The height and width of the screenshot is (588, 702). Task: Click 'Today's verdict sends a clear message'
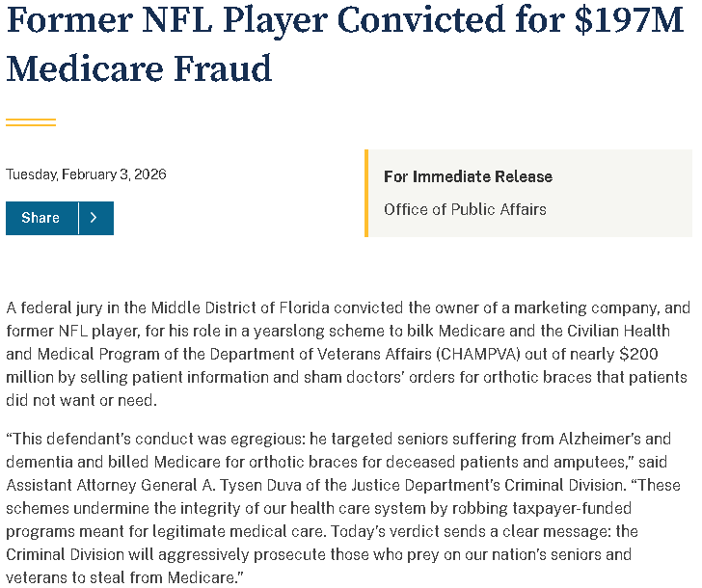(x=497, y=531)
